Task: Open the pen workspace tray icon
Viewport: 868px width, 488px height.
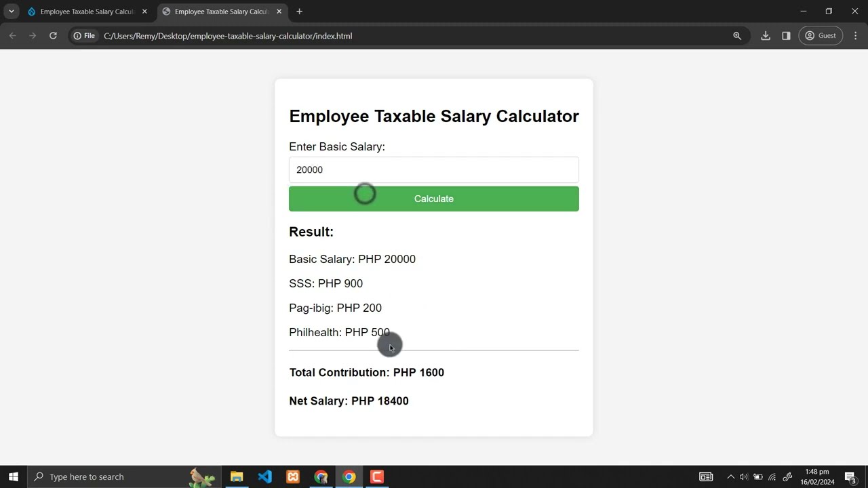Action: click(x=787, y=477)
